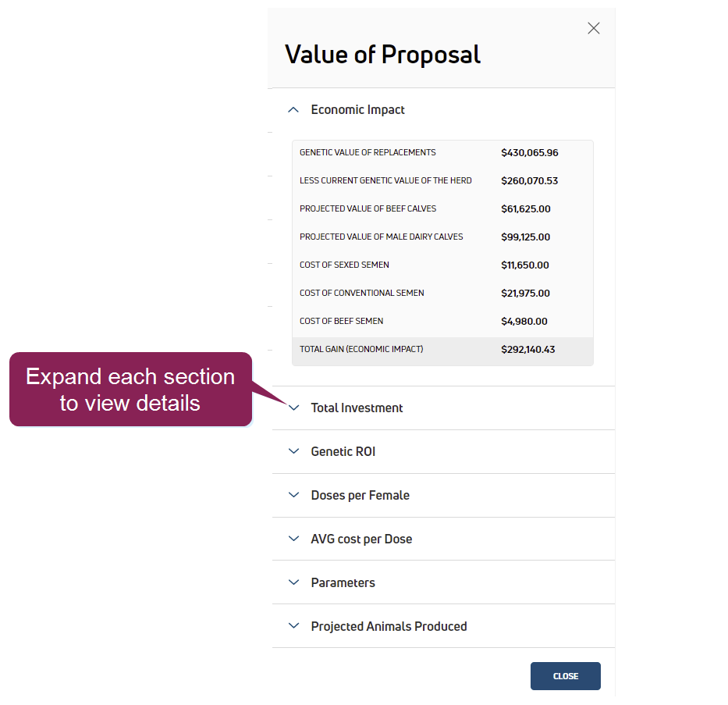This screenshot has width=728, height=705.
Task: Click Doses per Female heading
Action: [x=360, y=496]
